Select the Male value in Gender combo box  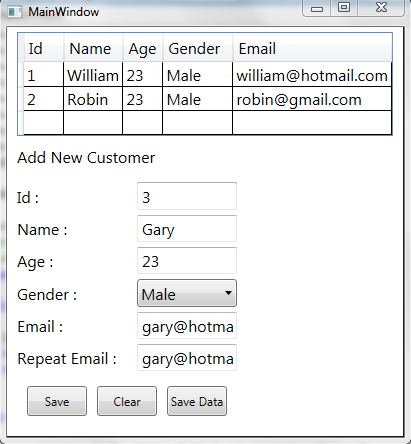(x=158, y=295)
